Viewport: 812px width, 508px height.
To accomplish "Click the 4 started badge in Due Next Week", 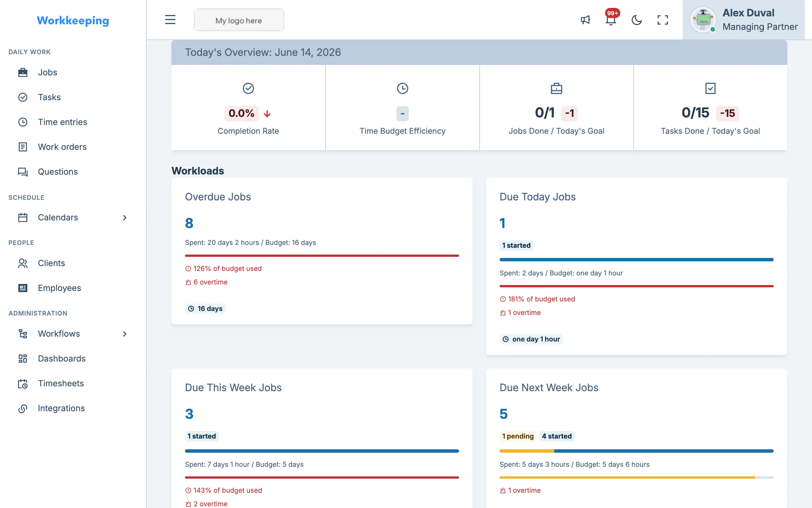I will [x=557, y=436].
